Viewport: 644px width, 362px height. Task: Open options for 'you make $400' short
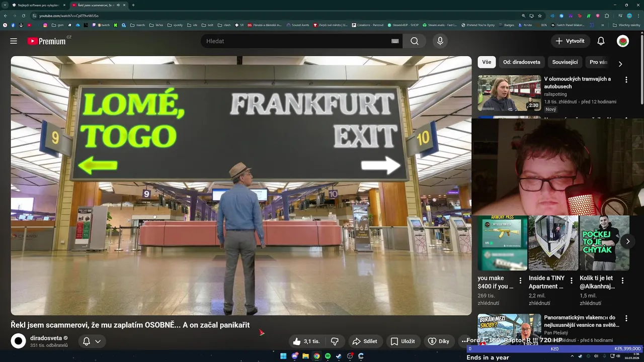tap(520, 281)
